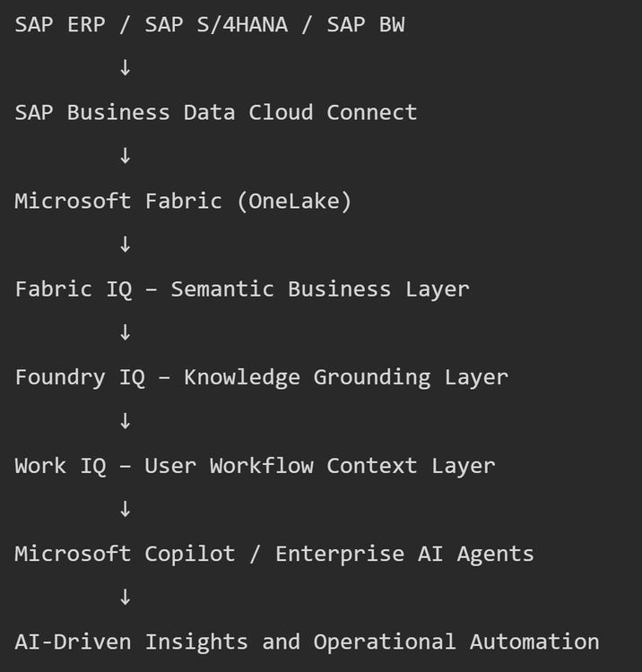642x672 pixels.
Task: Select the SAP Business Data Cloud Connect line
Action: 216,112
